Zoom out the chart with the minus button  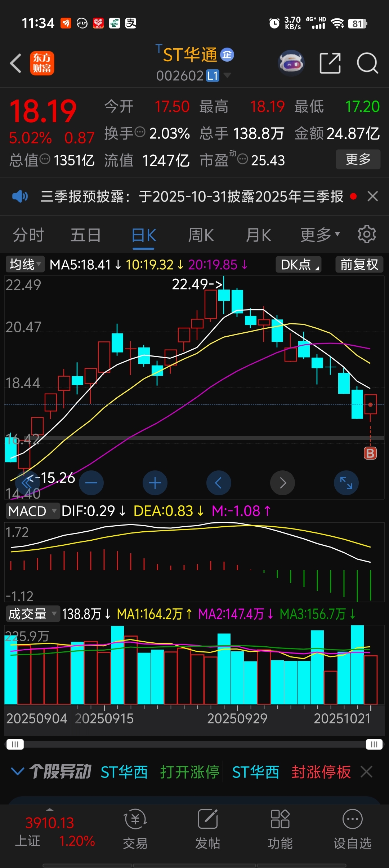(91, 483)
